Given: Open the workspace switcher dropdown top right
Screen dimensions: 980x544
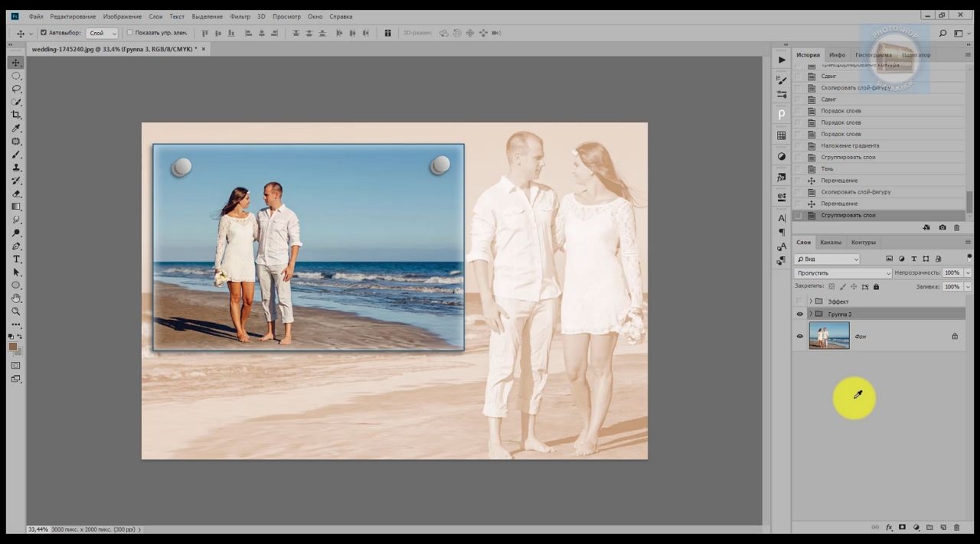Looking at the screenshot, I should [x=959, y=33].
